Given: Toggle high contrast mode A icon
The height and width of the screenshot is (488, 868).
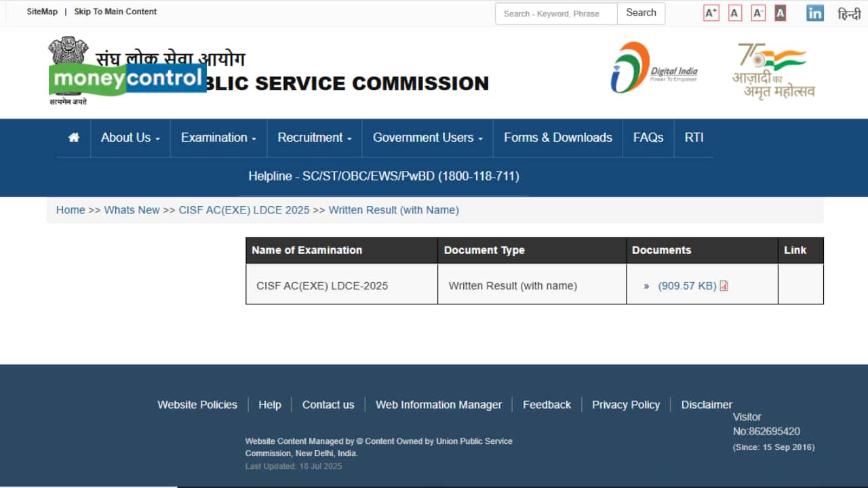Looking at the screenshot, I should click(x=781, y=13).
